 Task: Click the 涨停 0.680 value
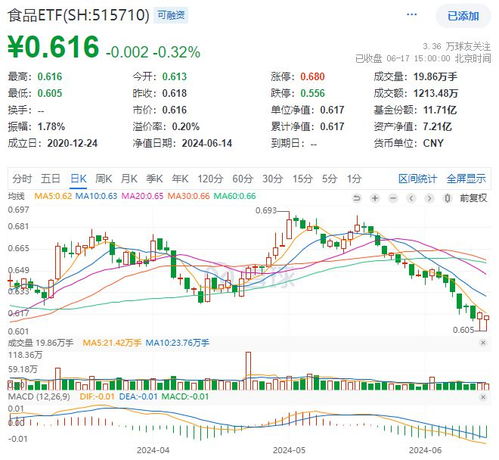click(312, 77)
